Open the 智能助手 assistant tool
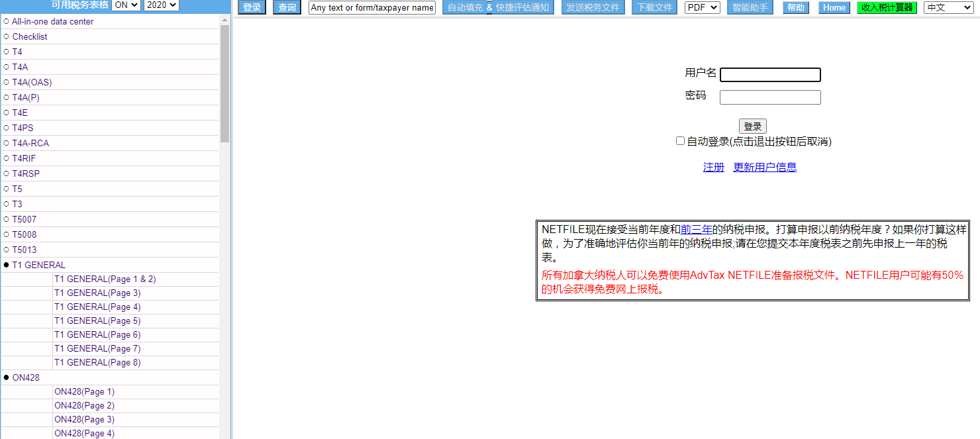Image resolution: width=980 pixels, height=439 pixels. click(750, 8)
